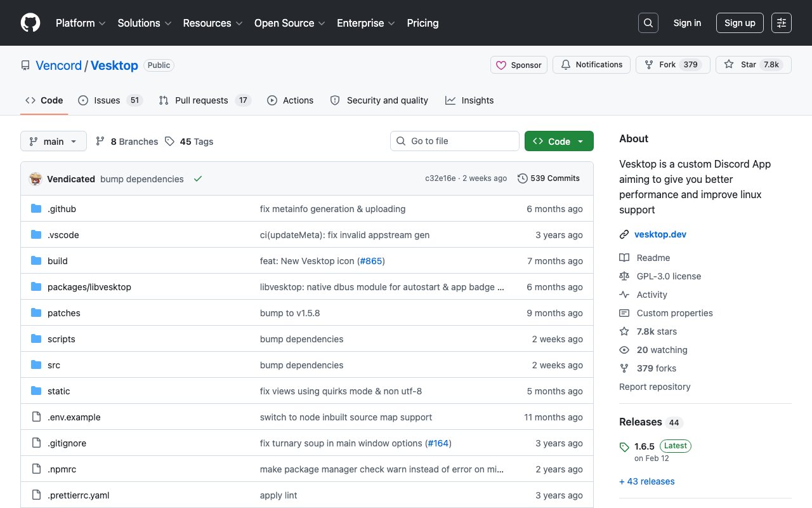View the 8 Branches link
Image resolution: width=812 pixels, height=508 pixels.
point(127,142)
